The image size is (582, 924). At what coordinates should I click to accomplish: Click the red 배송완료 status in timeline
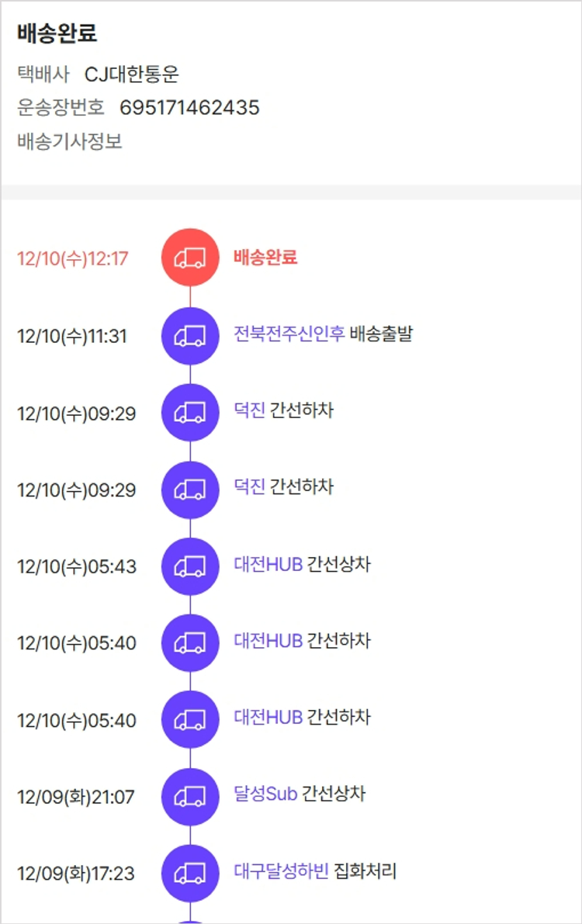(265, 258)
